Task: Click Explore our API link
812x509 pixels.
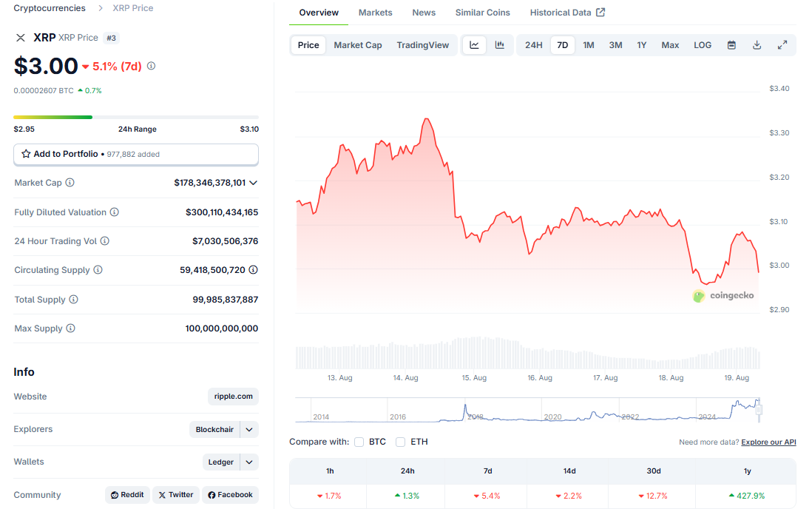Action: point(768,442)
